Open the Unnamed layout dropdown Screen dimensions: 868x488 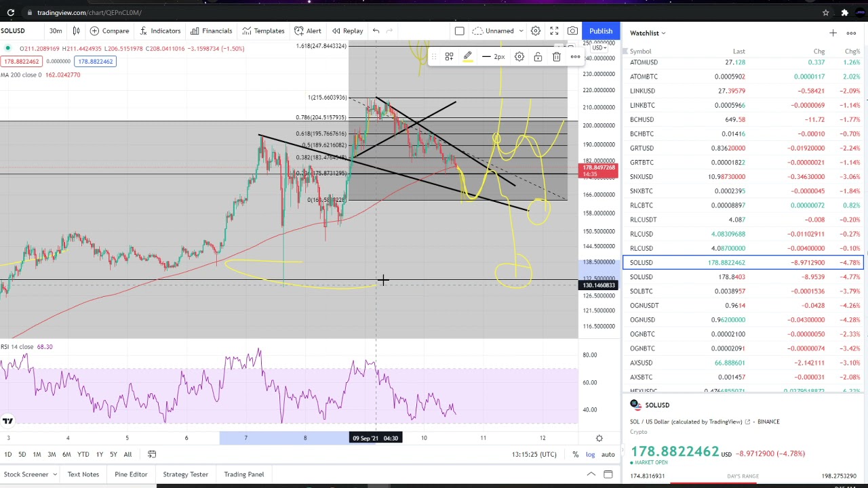[x=499, y=30]
